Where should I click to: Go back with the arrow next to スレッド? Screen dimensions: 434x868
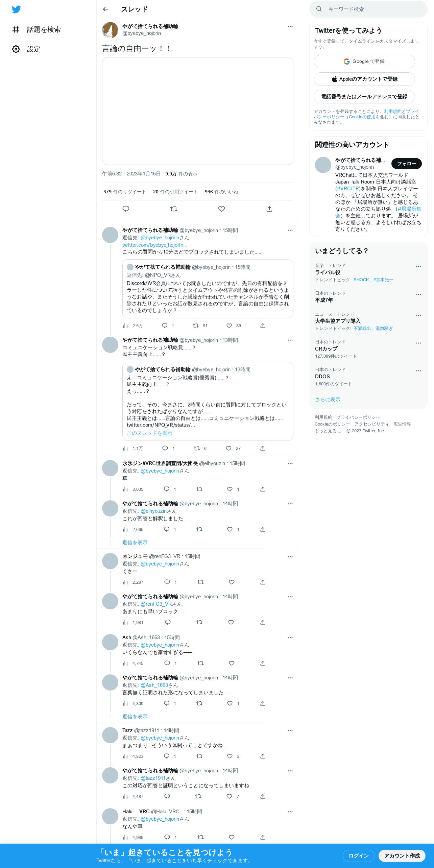[x=105, y=9]
